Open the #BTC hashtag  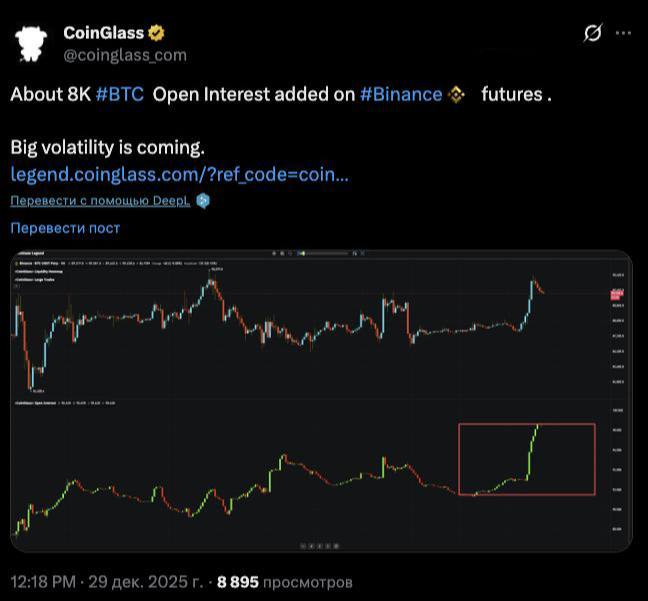(x=120, y=94)
